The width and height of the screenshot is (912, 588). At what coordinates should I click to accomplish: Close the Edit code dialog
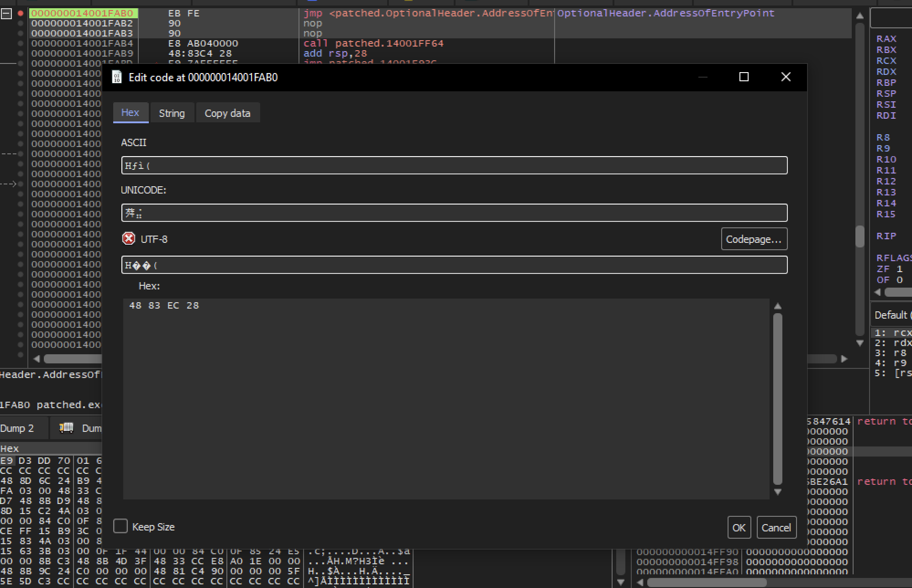click(x=786, y=77)
